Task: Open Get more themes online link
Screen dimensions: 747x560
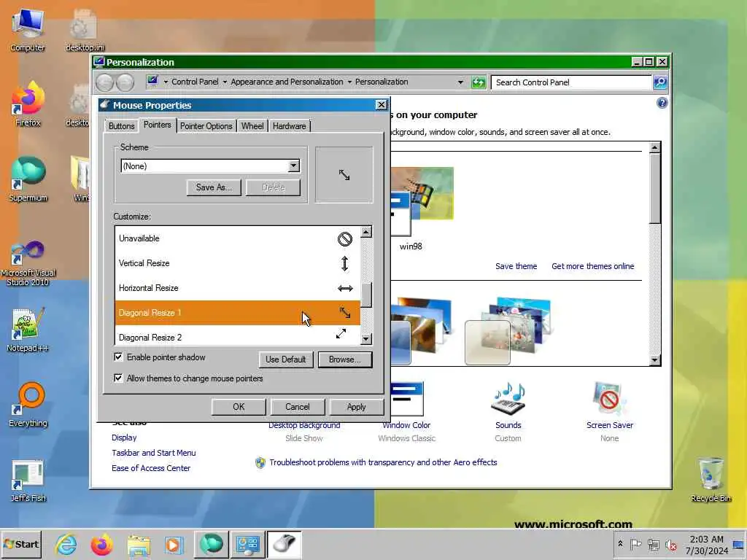Action: pos(592,266)
